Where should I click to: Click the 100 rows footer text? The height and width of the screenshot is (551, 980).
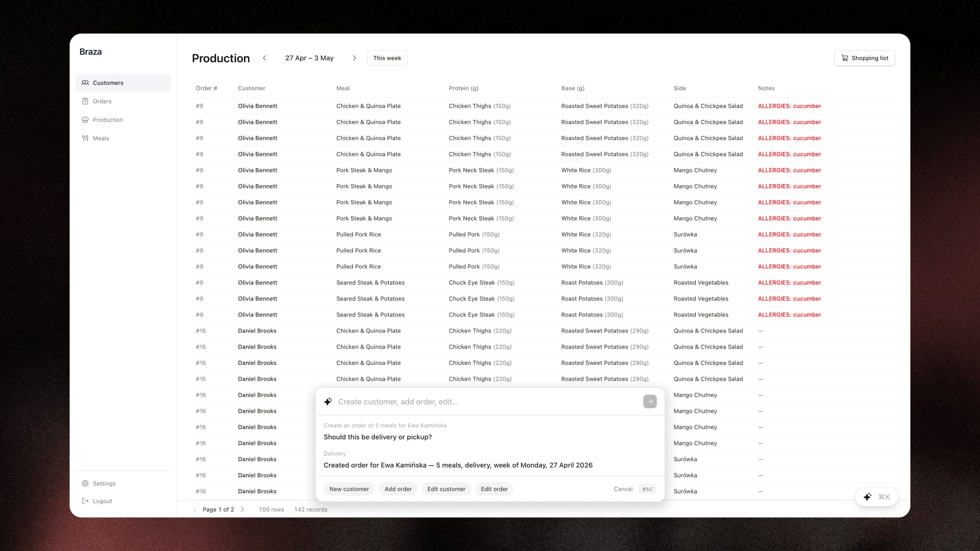(271, 509)
